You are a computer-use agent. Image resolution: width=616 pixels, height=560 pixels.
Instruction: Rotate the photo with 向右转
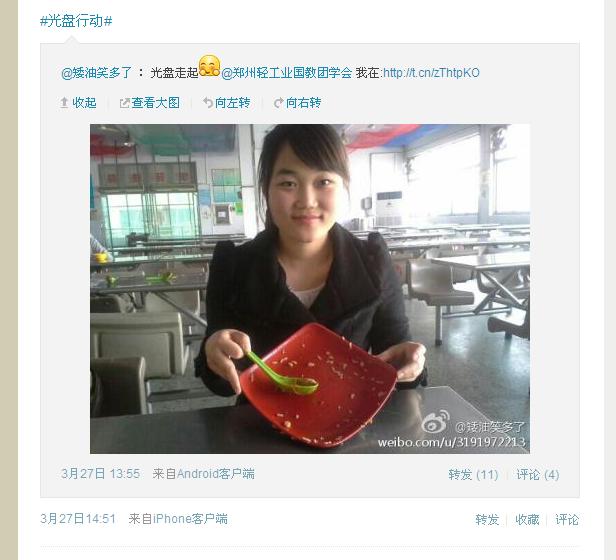pos(303,103)
